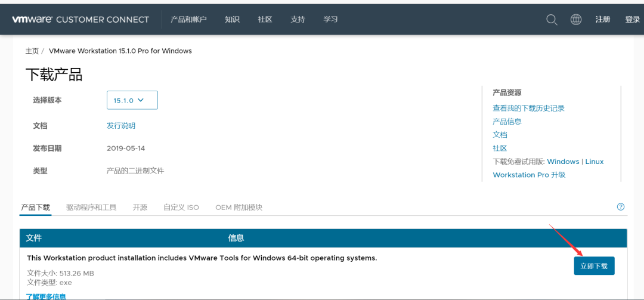Image resolution: width=644 pixels, height=300 pixels.
Task: Click the 登录 link
Action: [633, 19]
